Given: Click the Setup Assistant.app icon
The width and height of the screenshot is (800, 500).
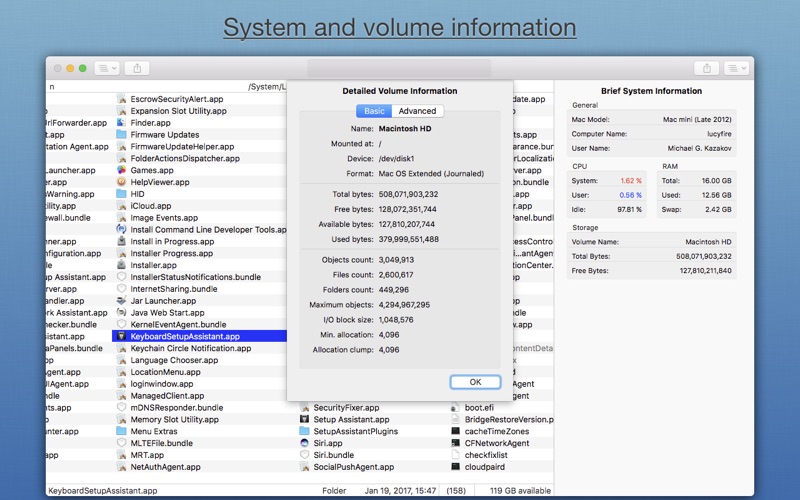Looking at the screenshot, I should 305,419.
